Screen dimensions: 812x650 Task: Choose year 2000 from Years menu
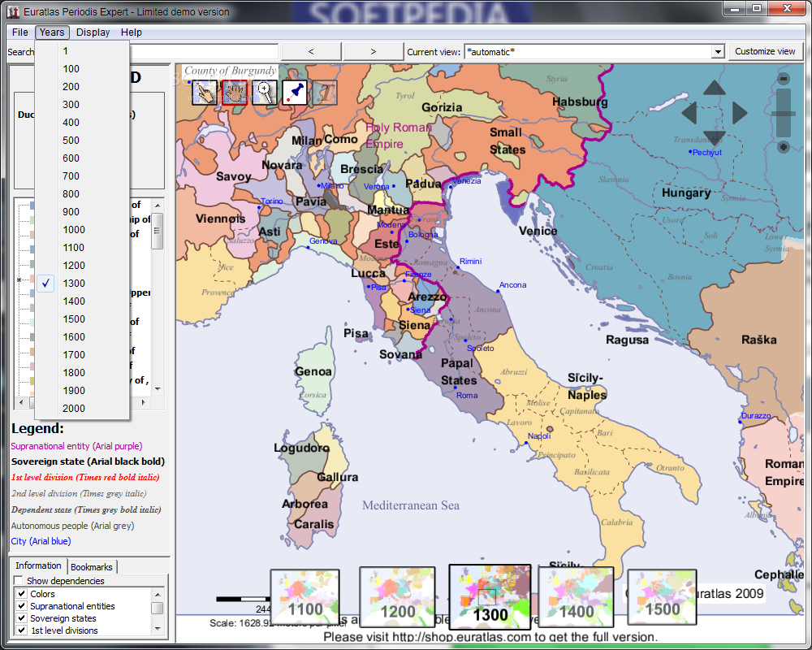[x=82, y=409]
